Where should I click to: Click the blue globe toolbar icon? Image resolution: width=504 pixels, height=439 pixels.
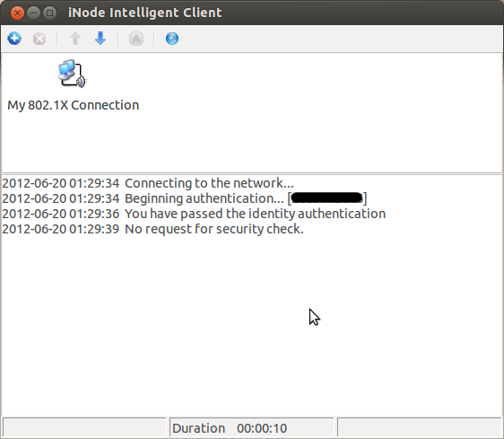pos(172,39)
